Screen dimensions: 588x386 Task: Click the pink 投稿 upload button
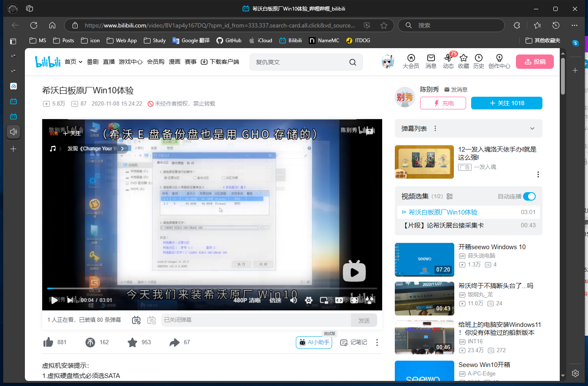point(534,62)
